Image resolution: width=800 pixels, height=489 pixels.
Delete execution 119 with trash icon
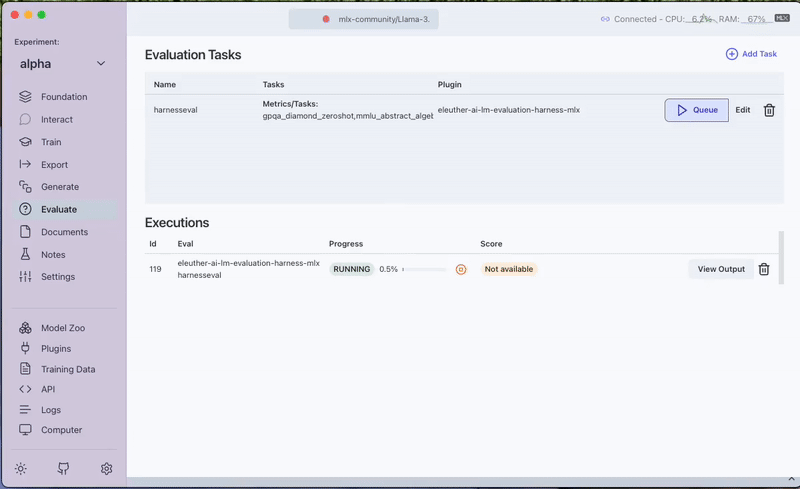point(764,269)
